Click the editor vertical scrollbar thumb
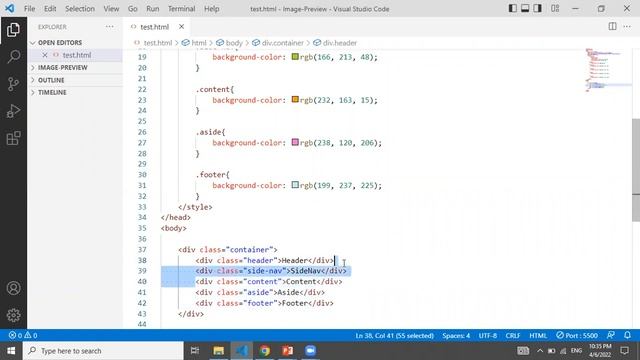 coord(636,169)
